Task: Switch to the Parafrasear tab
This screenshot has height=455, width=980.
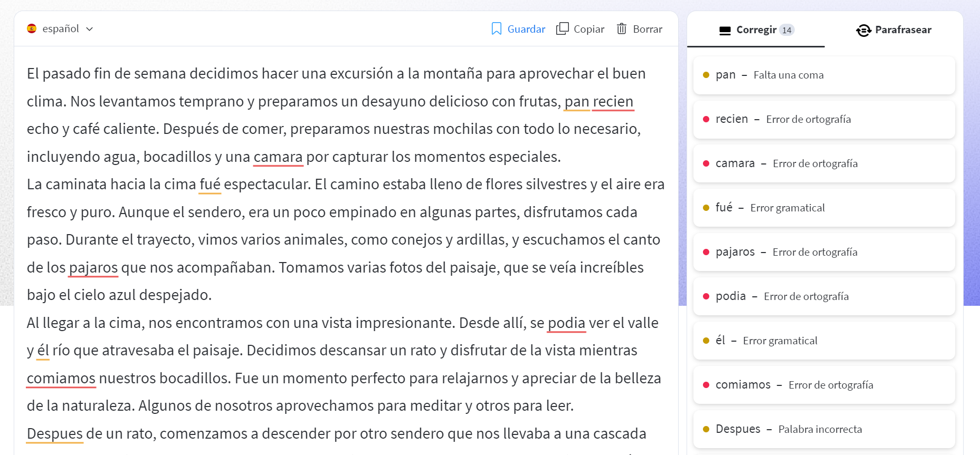Action: 893,30
